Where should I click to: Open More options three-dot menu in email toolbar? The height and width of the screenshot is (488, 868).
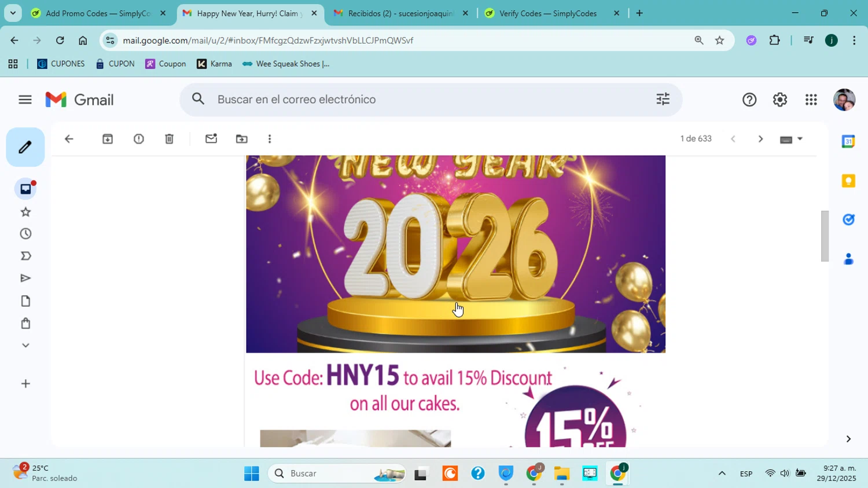(270, 139)
